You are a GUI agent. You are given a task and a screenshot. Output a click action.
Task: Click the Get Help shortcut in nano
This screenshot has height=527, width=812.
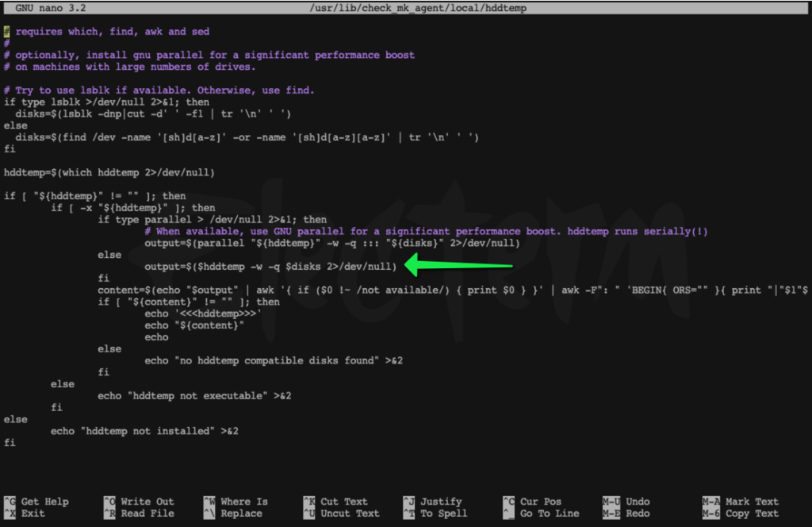(x=36, y=502)
